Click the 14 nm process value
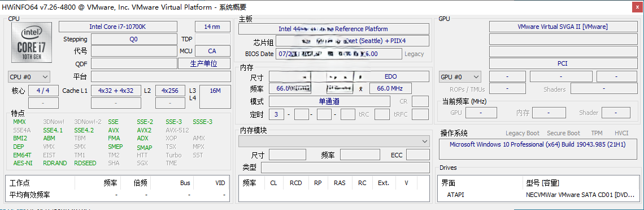 pos(212,27)
